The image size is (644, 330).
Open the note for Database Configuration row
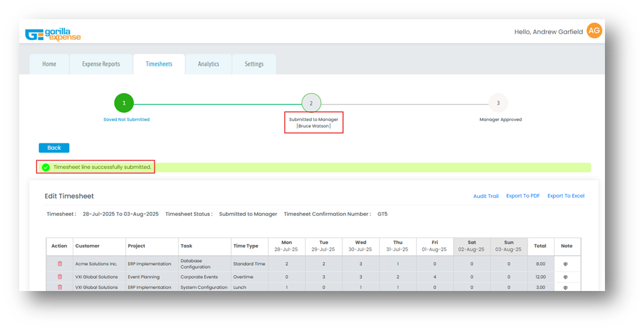[x=565, y=265]
